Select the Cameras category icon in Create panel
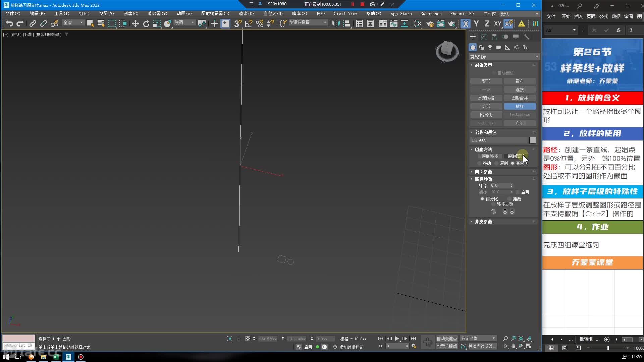Screen dimensions: 644x362 (499, 47)
